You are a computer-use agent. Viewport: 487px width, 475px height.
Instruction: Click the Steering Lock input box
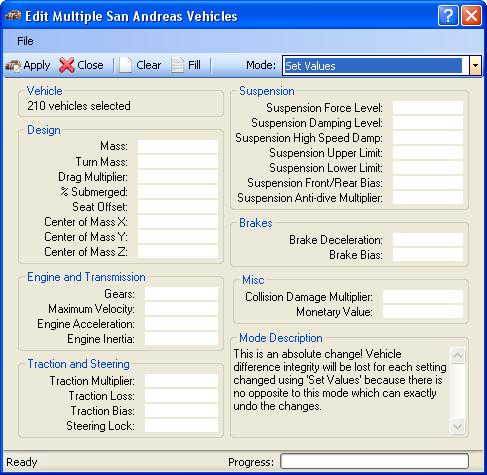point(181,426)
